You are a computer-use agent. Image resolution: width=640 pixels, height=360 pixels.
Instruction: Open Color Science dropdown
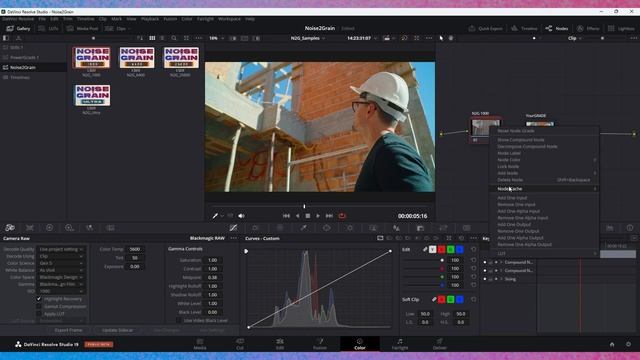(61, 263)
